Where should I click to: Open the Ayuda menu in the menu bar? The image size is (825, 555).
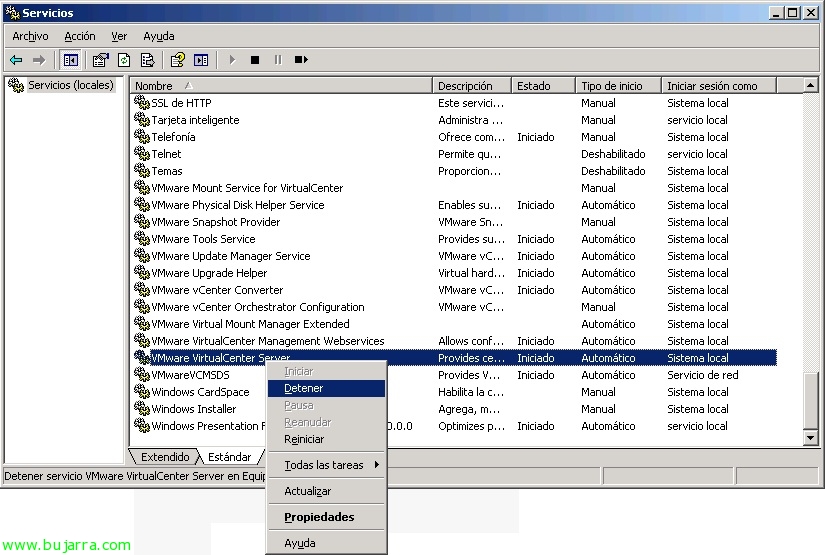point(158,36)
